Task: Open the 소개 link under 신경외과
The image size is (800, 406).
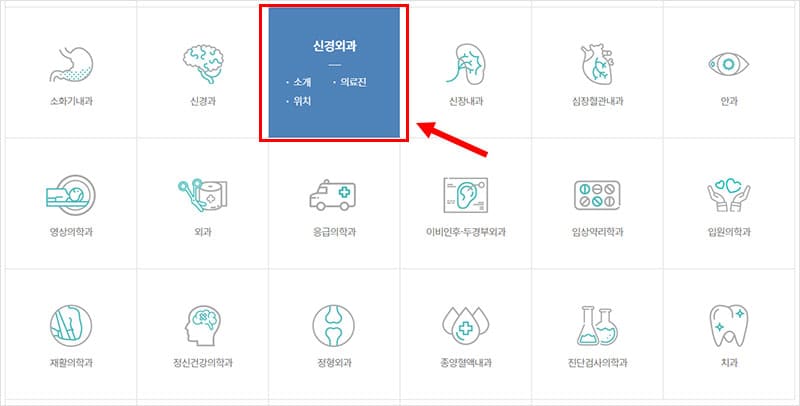Action: click(302, 83)
